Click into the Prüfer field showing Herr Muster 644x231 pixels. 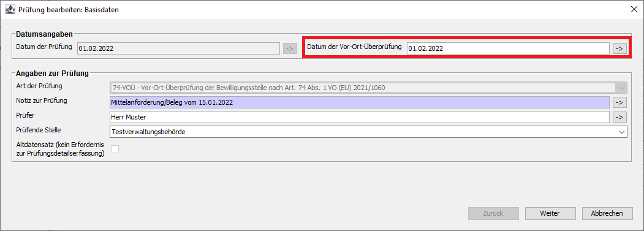[359, 117]
